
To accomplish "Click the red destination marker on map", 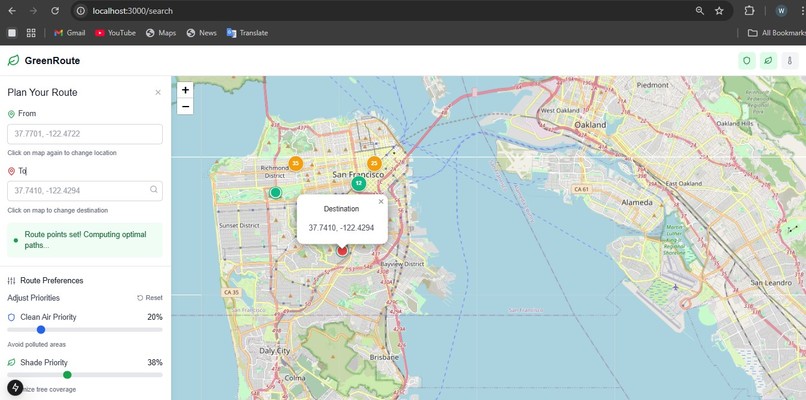I will [x=342, y=250].
